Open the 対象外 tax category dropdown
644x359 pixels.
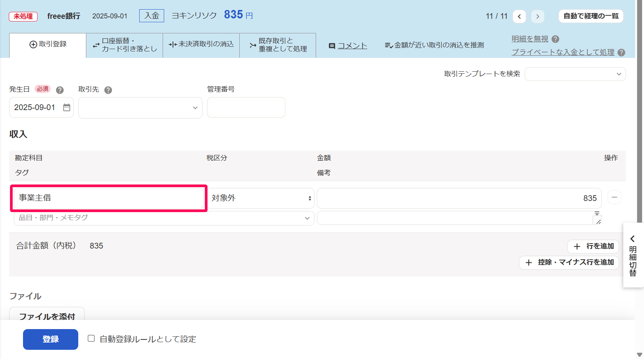coord(261,198)
